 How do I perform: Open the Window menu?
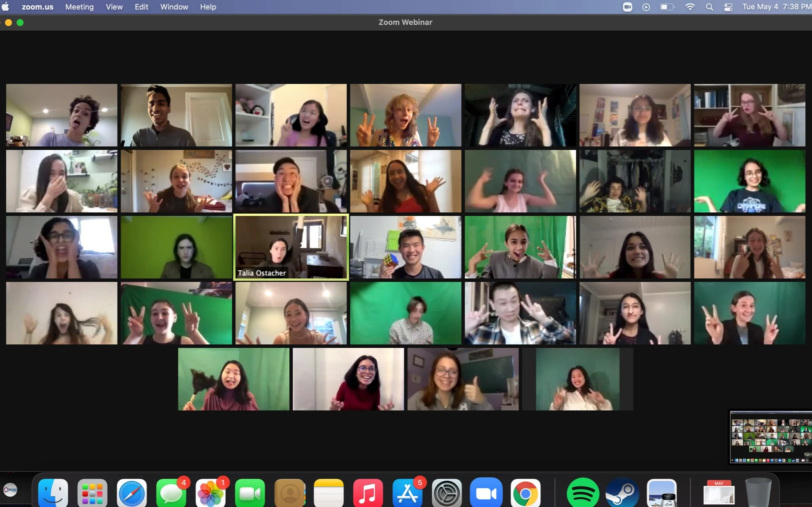click(x=174, y=7)
